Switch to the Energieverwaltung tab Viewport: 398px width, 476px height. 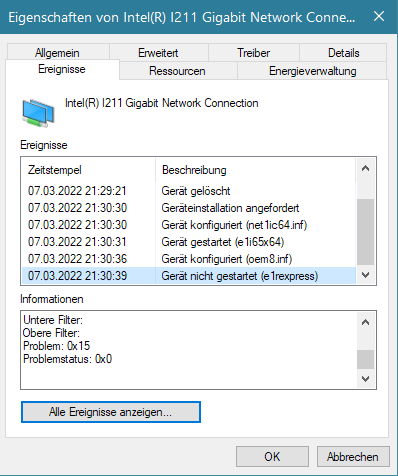[312, 71]
